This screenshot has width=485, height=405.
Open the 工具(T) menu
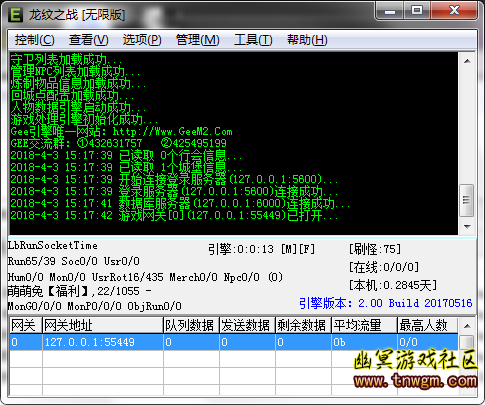(x=253, y=40)
